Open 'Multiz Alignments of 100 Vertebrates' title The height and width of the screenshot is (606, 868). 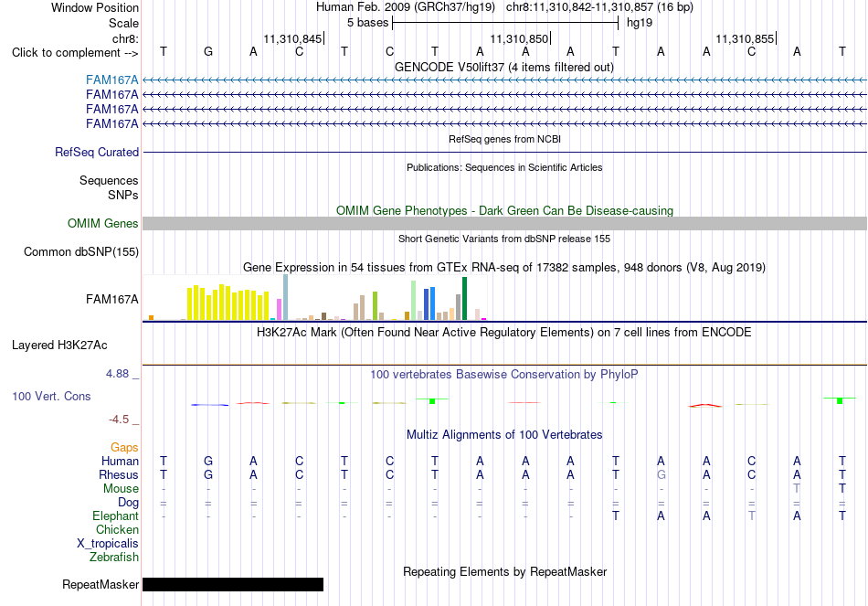point(504,435)
